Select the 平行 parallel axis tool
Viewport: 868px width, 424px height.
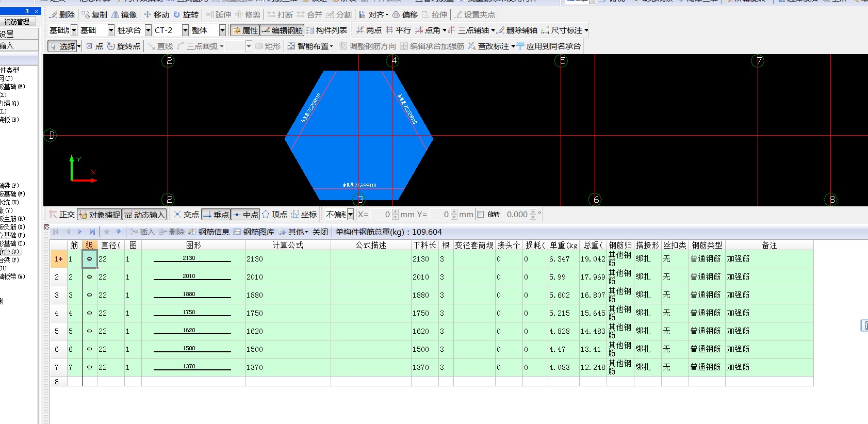(x=398, y=30)
